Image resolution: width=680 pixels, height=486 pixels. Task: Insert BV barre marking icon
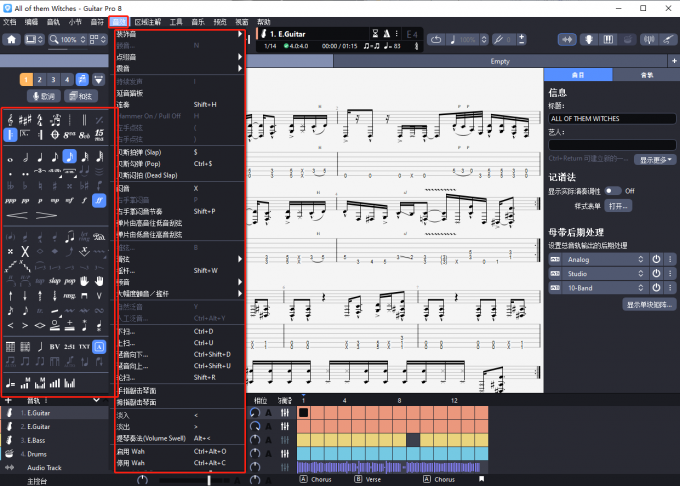pos(55,346)
